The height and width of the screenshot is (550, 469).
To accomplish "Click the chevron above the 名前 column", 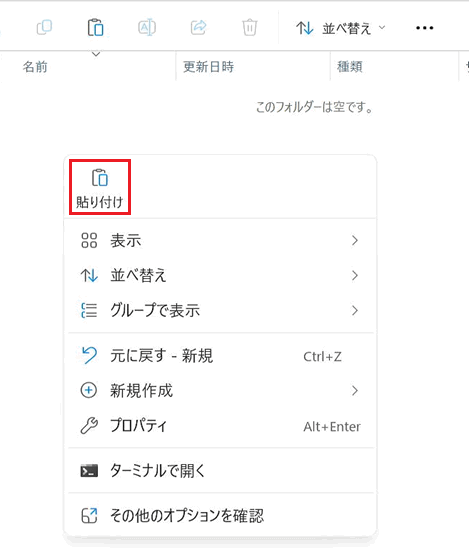I will click(96, 54).
